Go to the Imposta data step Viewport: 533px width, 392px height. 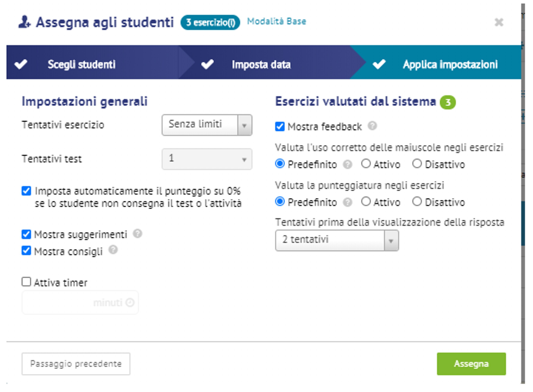click(x=261, y=64)
